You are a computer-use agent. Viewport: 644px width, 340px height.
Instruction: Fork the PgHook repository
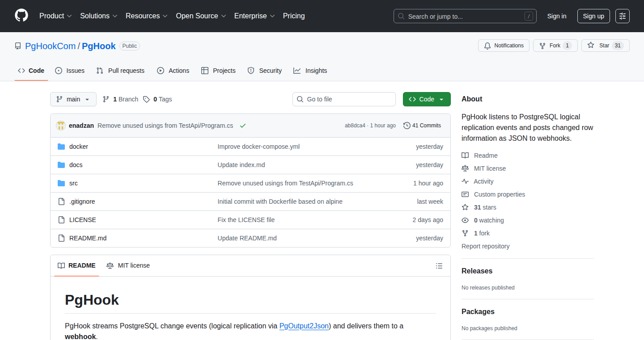555,46
